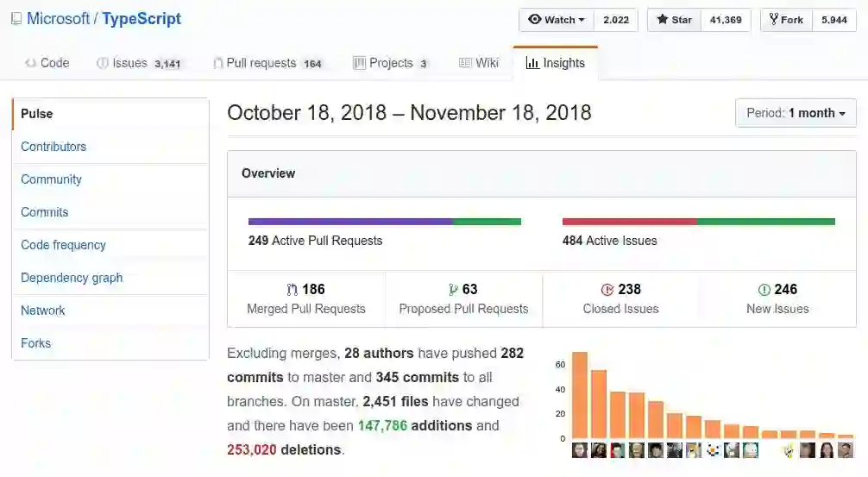Click the active issues progress bar
This screenshot has height=477, width=868.
click(699, 222)
